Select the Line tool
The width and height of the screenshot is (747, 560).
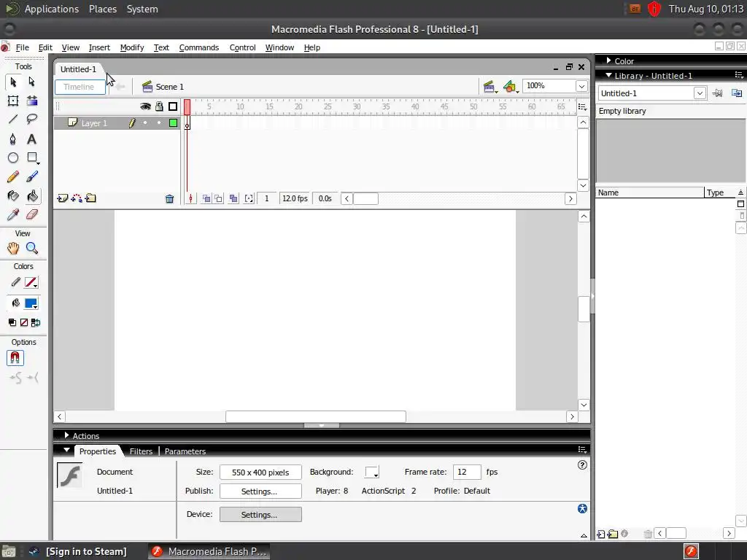coord(13,119)
